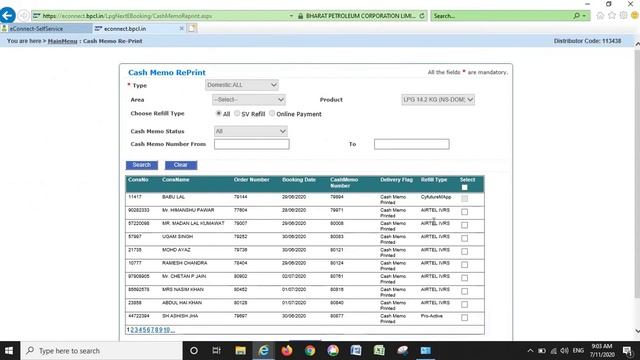Image resolution: width=640 pixels, height=360 pixels.
Task: Go to results page 10
Action: 167,330
